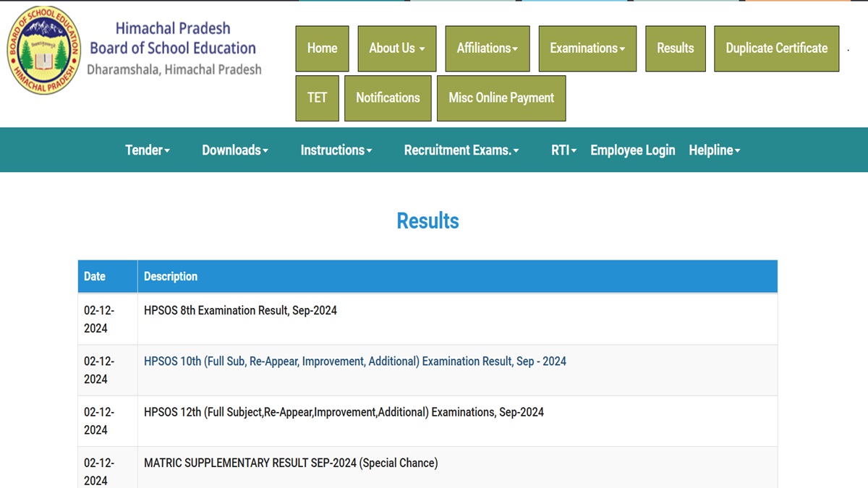
Task: Expand the Helpline dropdown
Action: point(715,150)
